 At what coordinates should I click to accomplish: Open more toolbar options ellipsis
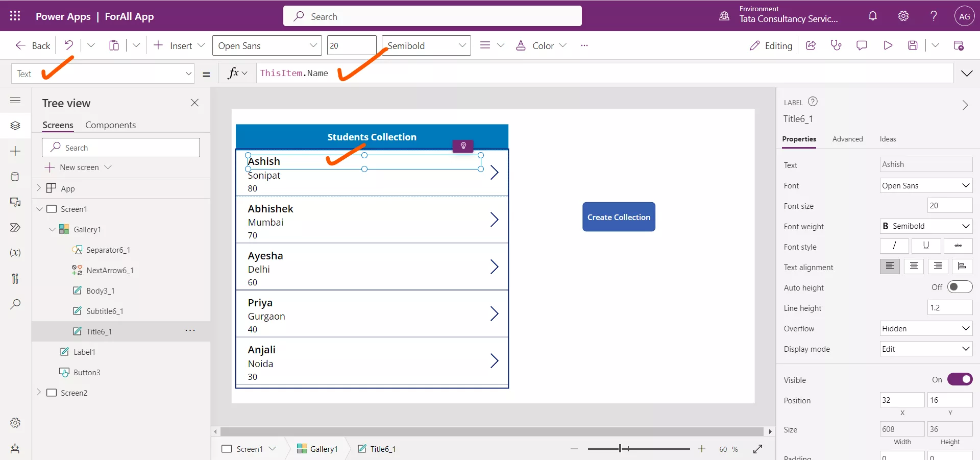click(584, 45)
